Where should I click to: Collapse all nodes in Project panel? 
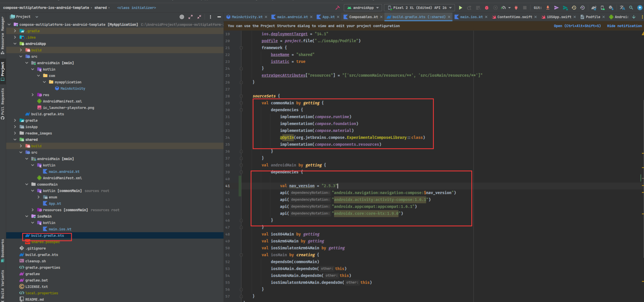pyautogui.click(x=199, y=17)
